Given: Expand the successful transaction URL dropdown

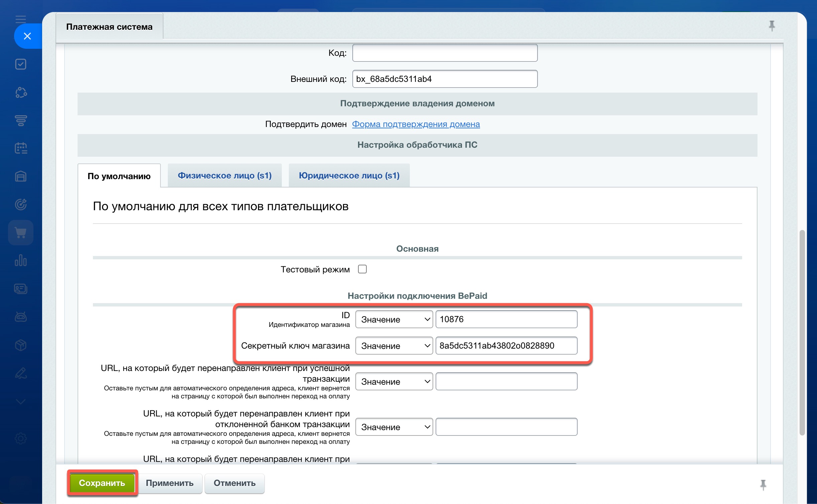Looking at the screenshot, I should point(394,381).
